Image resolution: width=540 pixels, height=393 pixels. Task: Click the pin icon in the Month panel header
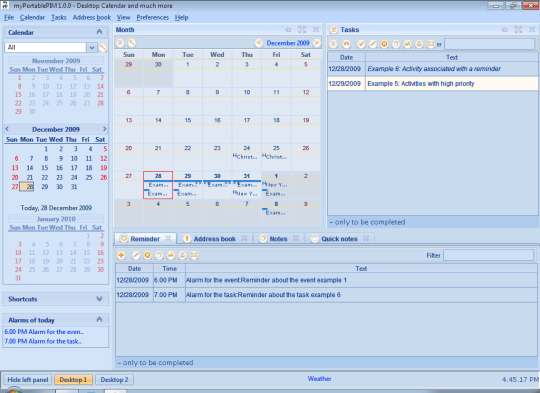coord(288,30)
